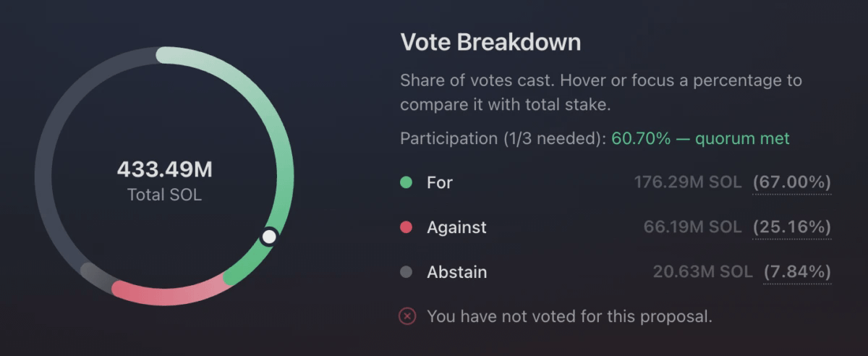Screen dimensions: 868x356
Task: Focus the 7.84% Abstain percentage
Action: (x=797, y=272)
